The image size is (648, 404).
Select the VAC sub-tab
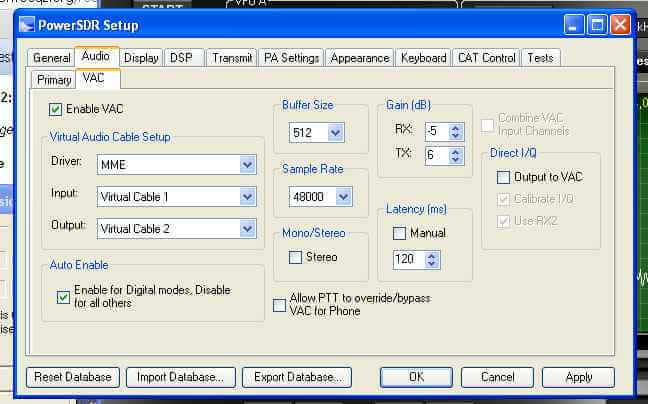tap(98, 78)
